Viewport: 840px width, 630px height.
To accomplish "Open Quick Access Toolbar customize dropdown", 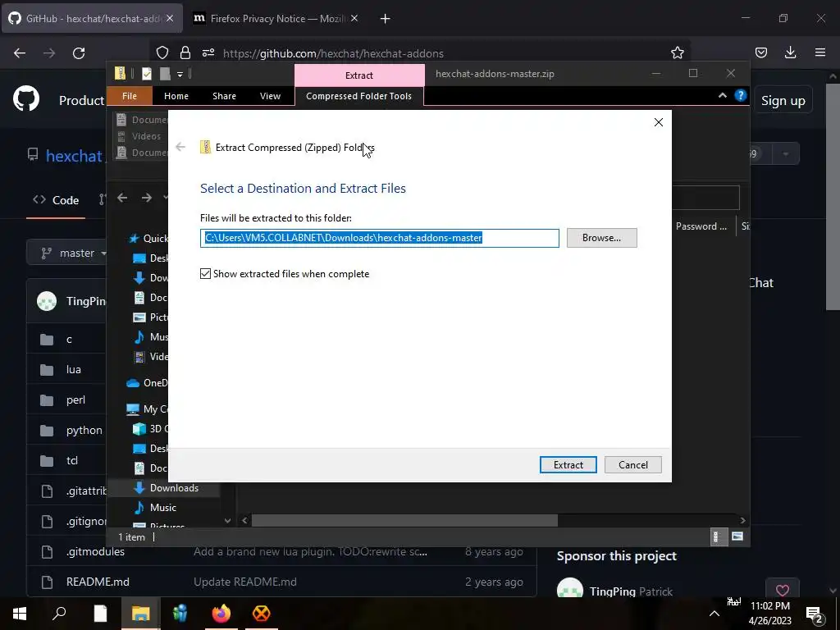I will (180, 74).
